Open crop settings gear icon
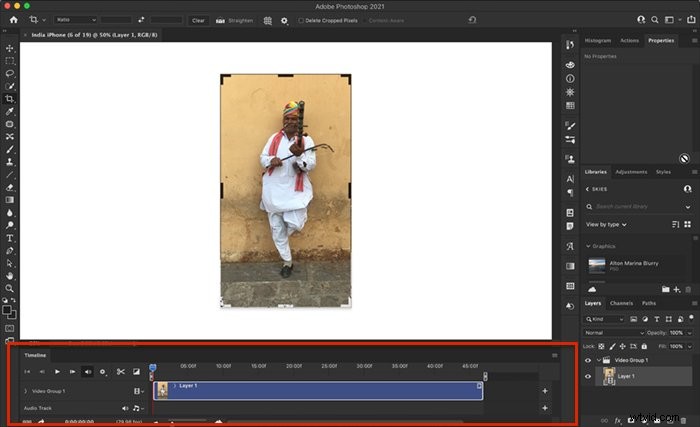Viewport: 700px width, 427px height. [284, 21]
